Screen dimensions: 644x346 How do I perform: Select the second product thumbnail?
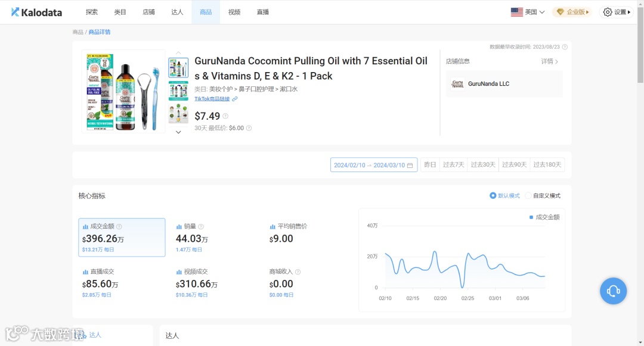[178, 91]
